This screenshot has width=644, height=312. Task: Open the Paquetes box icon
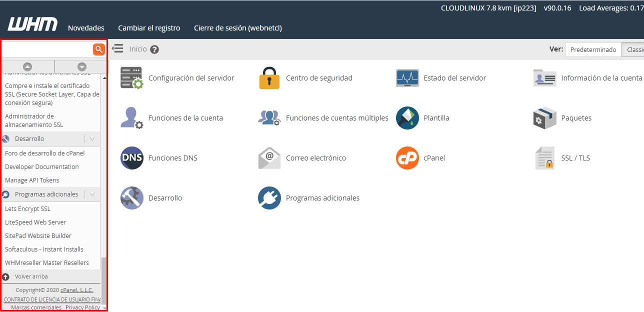pos(544,118)
